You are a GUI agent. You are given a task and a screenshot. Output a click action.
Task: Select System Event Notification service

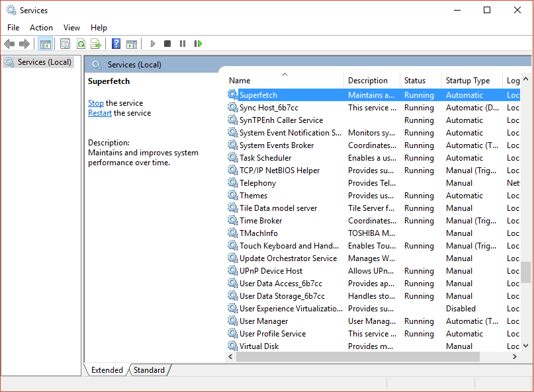(x=373, y=133)
